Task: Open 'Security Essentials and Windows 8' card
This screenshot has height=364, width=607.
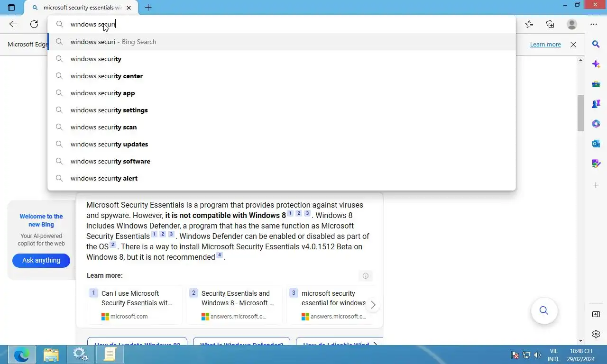Action: coord(236,304)
